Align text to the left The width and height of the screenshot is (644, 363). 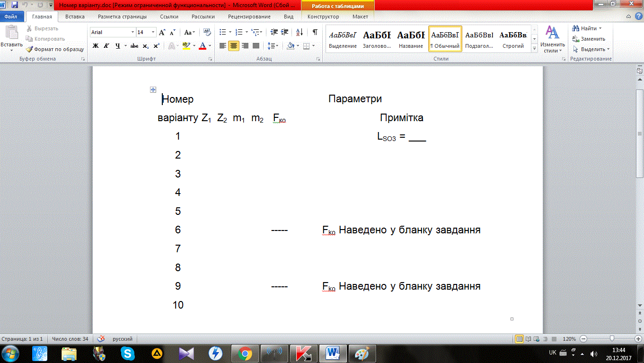pos(223,46)
